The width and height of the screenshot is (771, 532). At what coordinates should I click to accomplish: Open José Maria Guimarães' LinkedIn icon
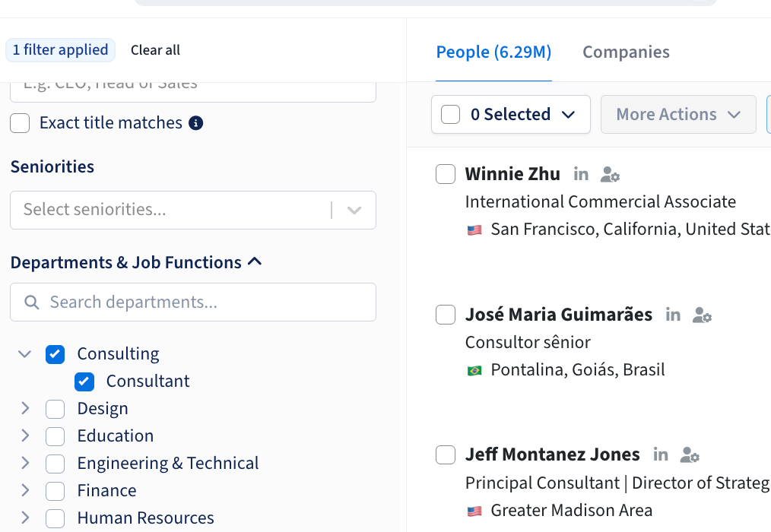pyautogui.click(x=673, y=315)
